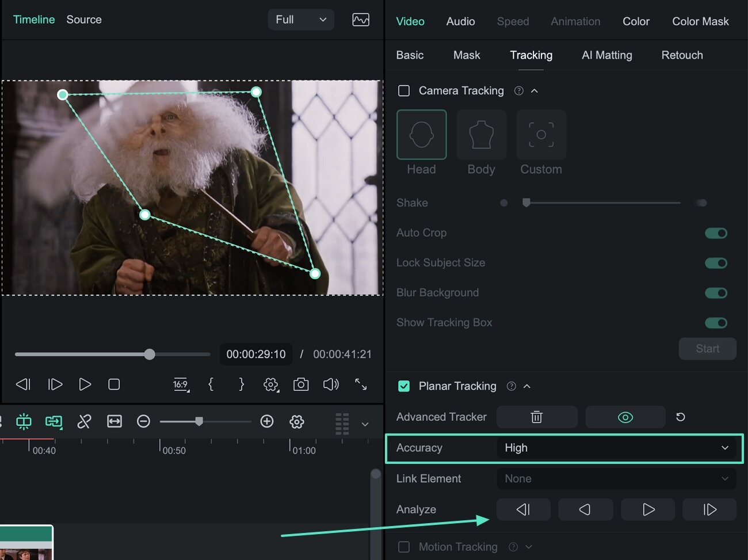Uncheck the Planar Tracking checkbox
Image resolution: width=748 pixels, height=560 pixels.
[x=404, y=386]
